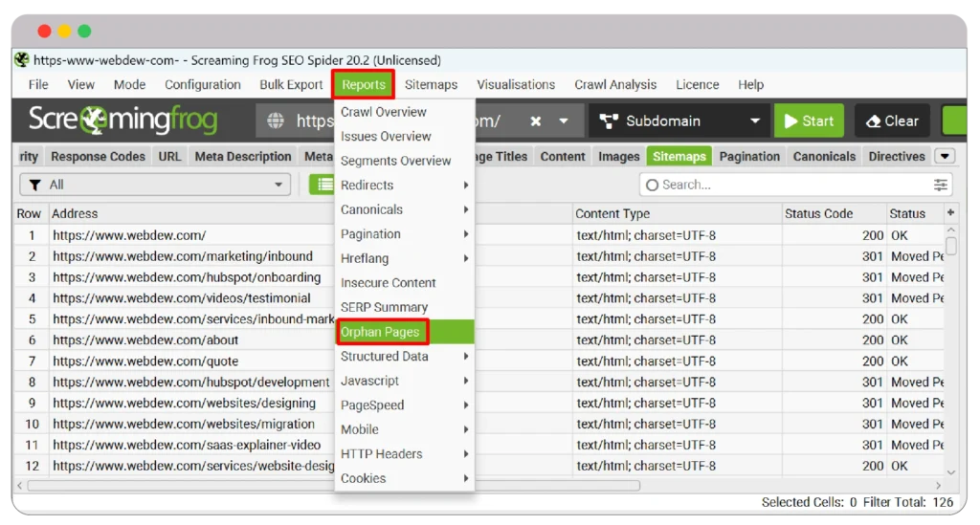Screen dimensions: 980x525
Task: Switch to Meta Description tab
Action: point(242,156)
